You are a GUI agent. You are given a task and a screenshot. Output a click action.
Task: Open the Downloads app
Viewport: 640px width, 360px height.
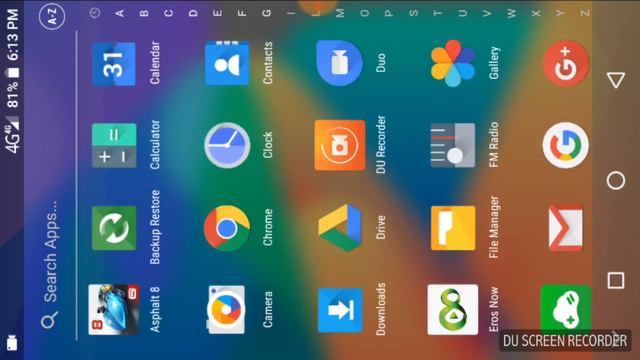[x=340, y=310]
